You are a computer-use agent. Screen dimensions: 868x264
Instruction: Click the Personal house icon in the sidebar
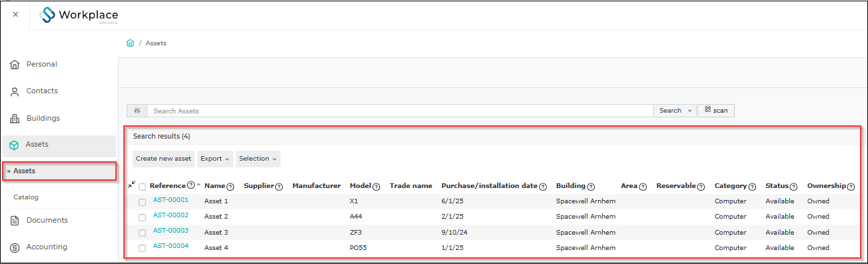point(14,65)
